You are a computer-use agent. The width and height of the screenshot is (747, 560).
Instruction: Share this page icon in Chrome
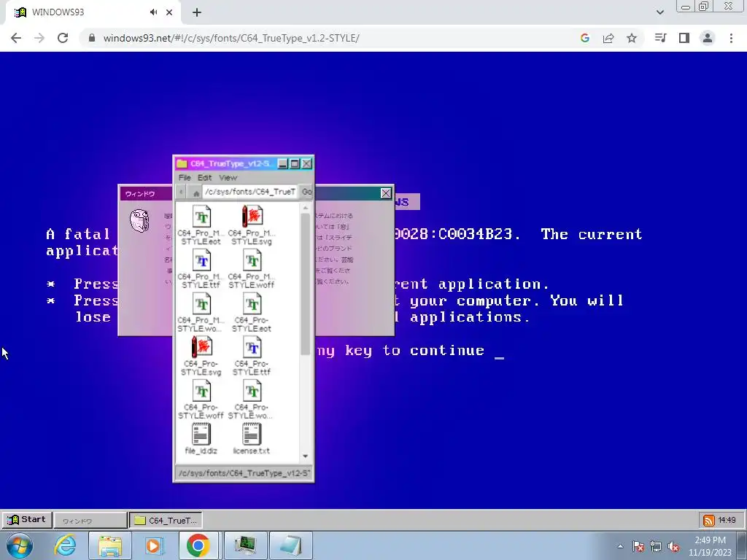point(608,38)
